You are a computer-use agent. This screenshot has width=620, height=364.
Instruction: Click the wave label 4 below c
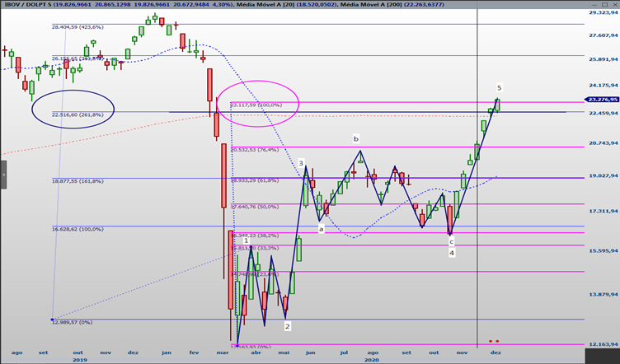[x=452, y=253]
